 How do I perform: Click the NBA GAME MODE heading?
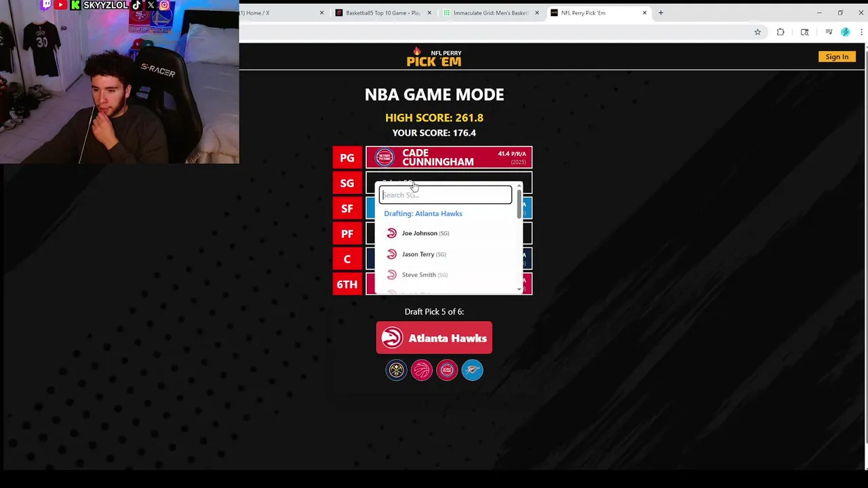click(x=434, y=95)
